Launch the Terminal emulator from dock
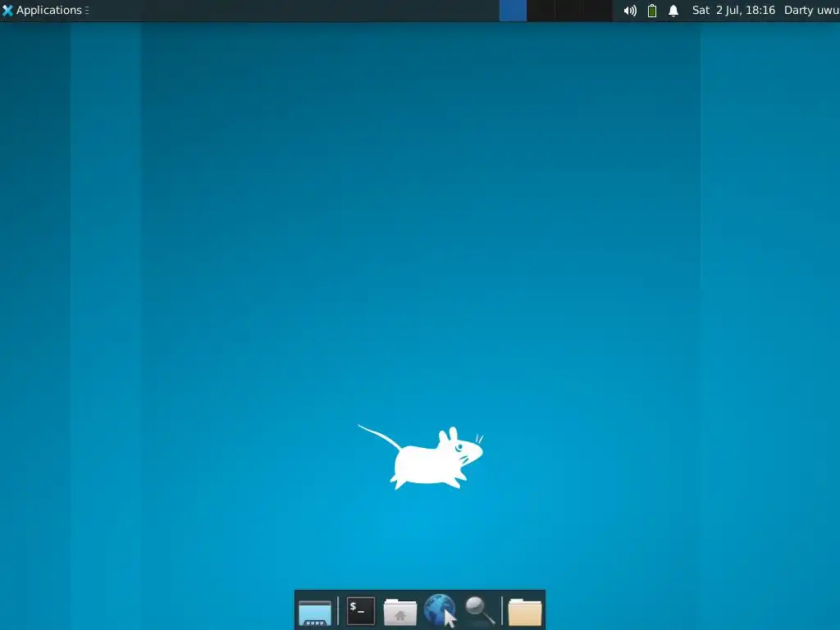This screenshot has height=630, width=840. point(361,610)
